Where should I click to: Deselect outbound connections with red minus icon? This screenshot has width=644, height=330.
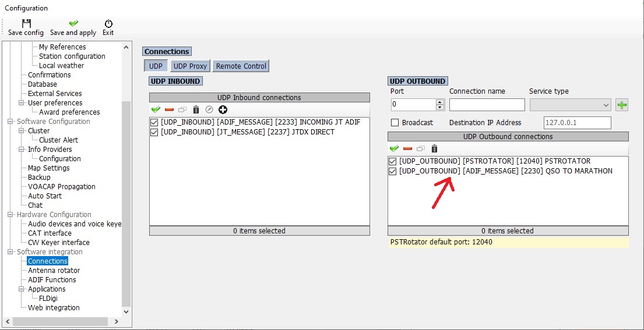(407, 148)
